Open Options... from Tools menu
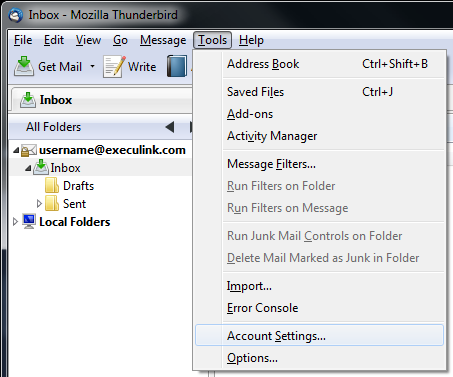The width and height of the screenshot is (453, 377). pos(319,358)
